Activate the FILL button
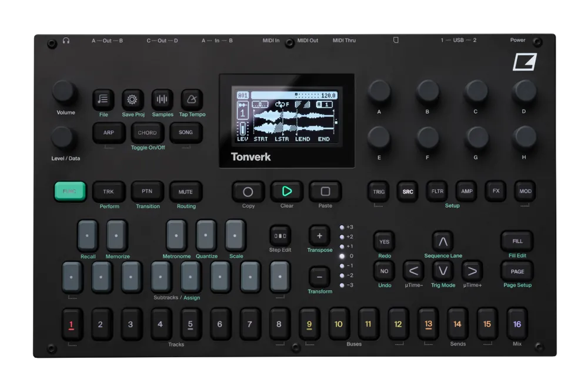 click(517, 241)
